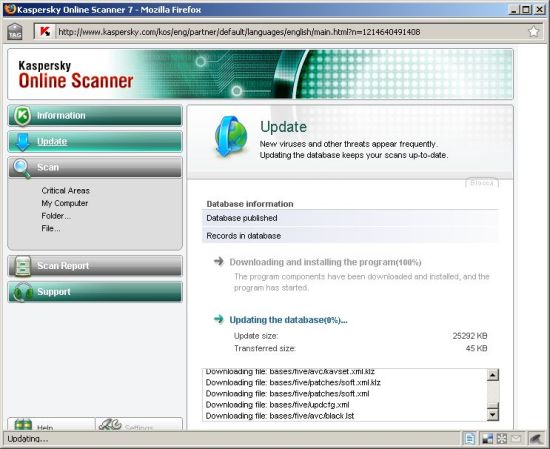The width and height of the screenshot is (550, 449).
Task: Click the wrench Settings icon
Action: (110, 424)
